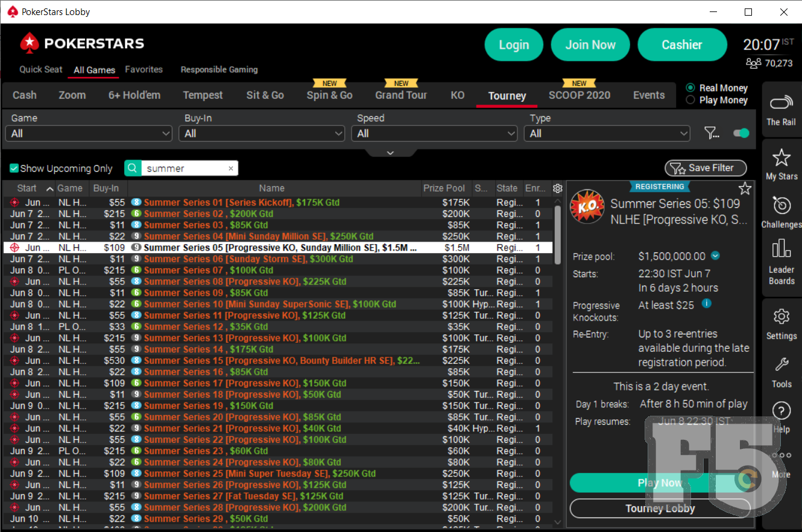Open Tourney Lobby button
The image size is (802, 532).
point(660,509)
